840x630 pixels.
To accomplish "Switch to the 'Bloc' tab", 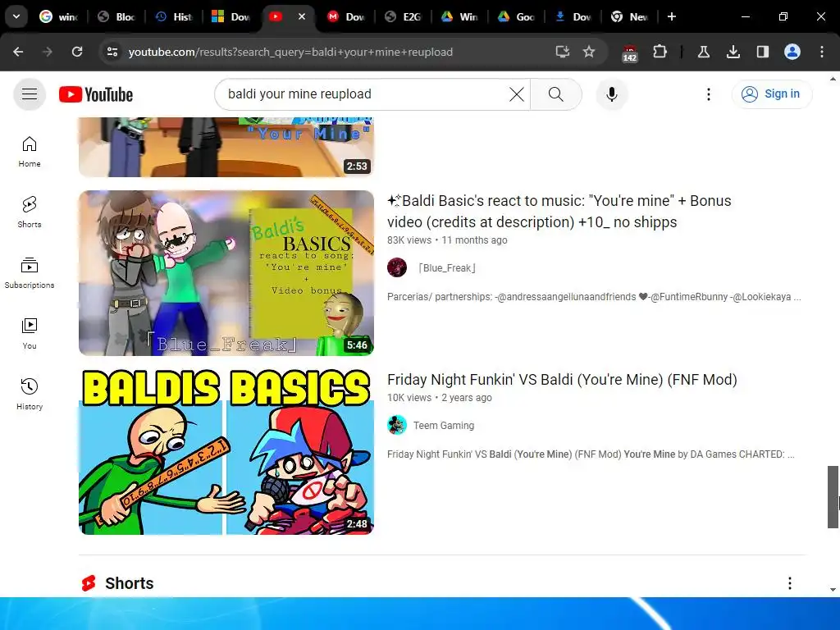I will click(116, 16).
